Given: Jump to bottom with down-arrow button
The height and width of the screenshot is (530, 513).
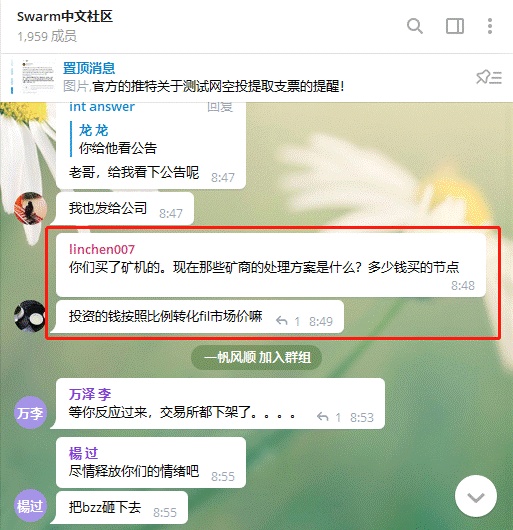Looking at the screenshot, I should [476, 496].
